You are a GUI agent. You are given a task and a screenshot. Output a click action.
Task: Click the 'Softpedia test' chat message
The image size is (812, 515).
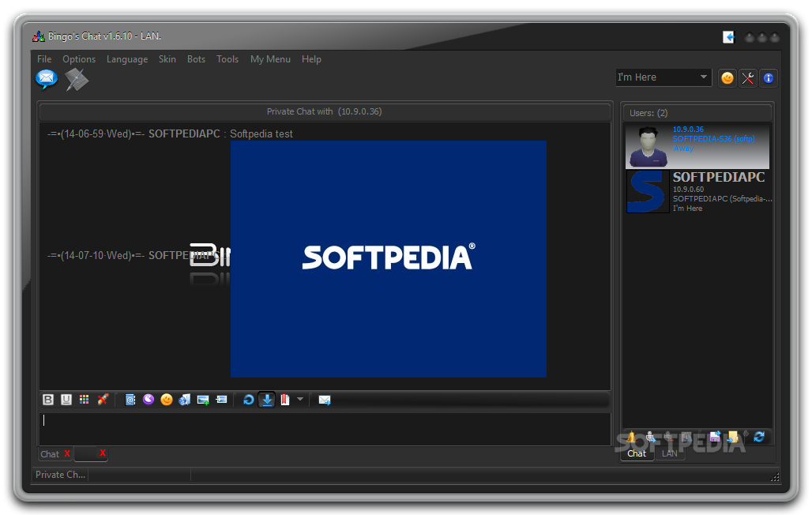[x=261, y=134]
